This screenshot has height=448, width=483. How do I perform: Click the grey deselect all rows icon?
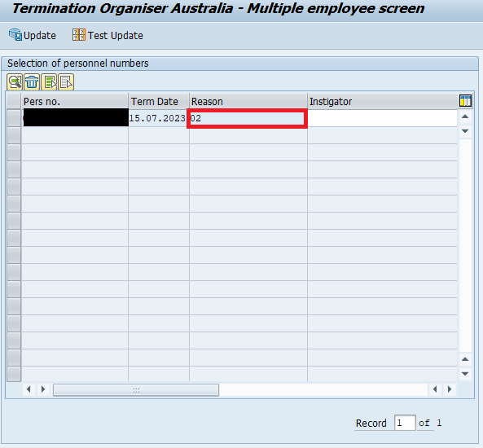pyautogui.click(x=66, y=82)
